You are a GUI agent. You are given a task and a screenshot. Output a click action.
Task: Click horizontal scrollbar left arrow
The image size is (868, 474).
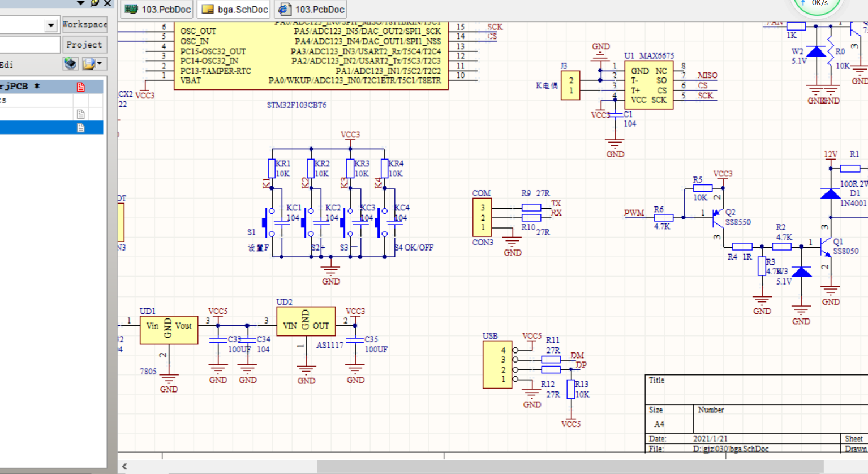(x=124, y=467)
